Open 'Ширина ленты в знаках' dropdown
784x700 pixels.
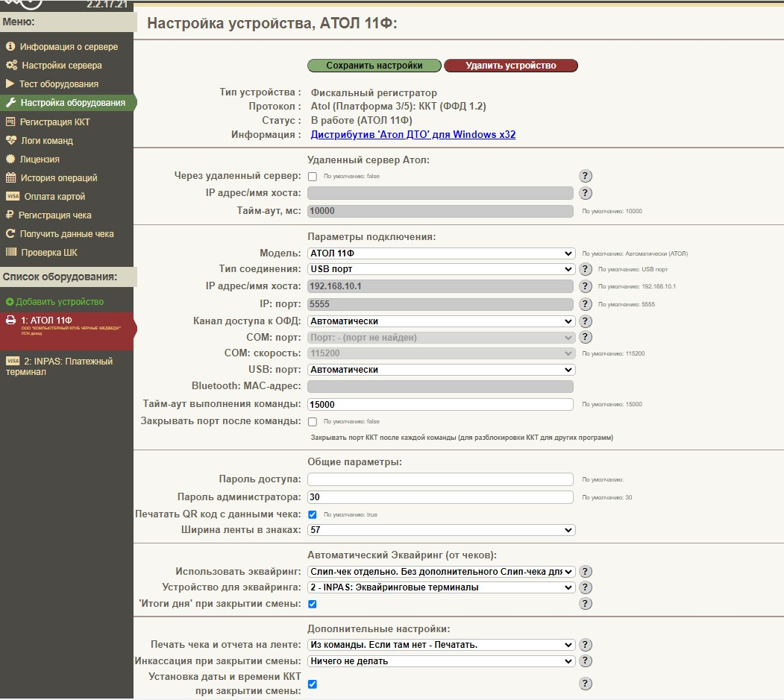point(441,530)
